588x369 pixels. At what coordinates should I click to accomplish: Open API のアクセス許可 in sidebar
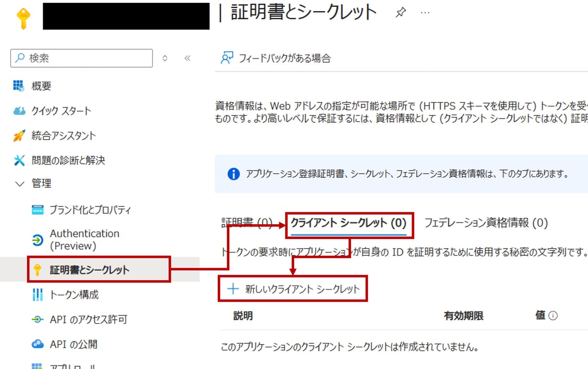tap(88, 319)
